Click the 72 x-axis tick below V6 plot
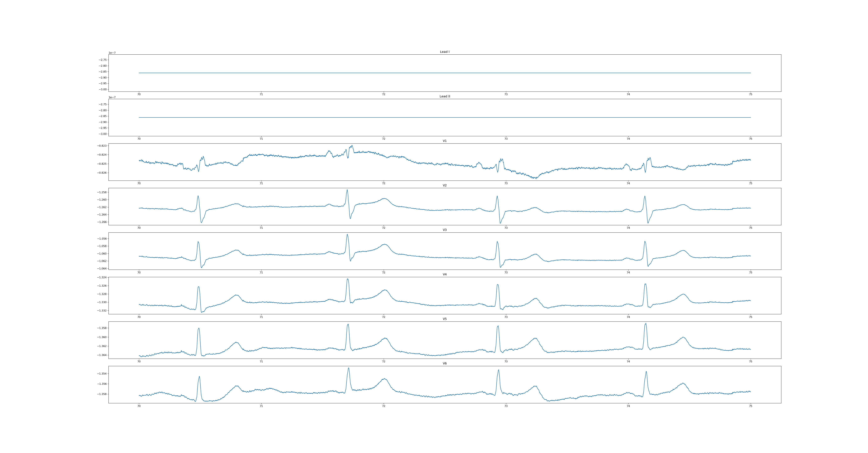Screen dimensions: 868x453 click(x=384, y=406)
